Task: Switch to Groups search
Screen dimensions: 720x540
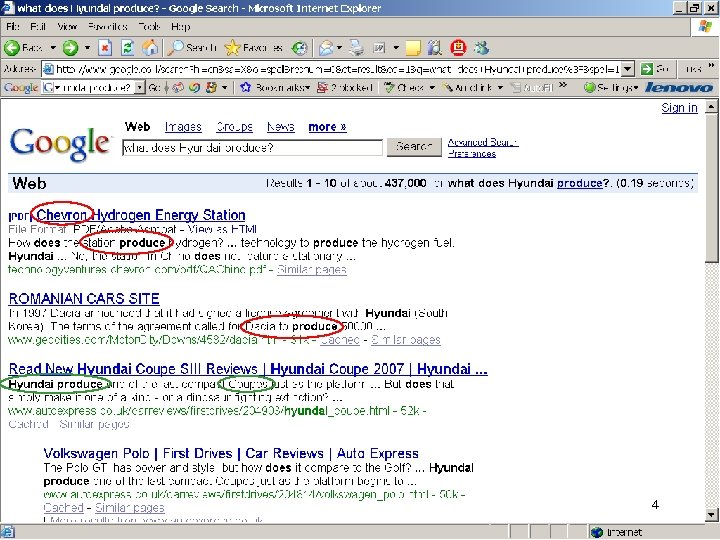Action: [234, 127]
